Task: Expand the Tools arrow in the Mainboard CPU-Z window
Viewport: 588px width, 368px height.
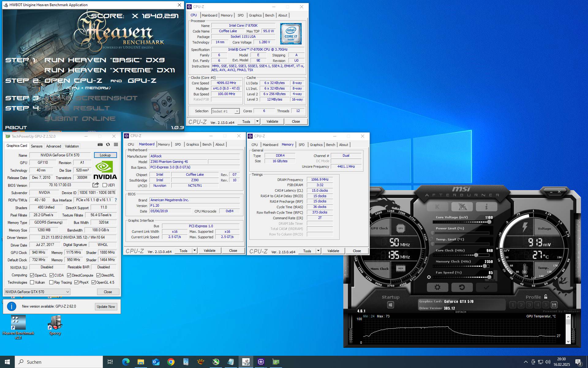Action: pyautogui.click(x=194, y=251)
